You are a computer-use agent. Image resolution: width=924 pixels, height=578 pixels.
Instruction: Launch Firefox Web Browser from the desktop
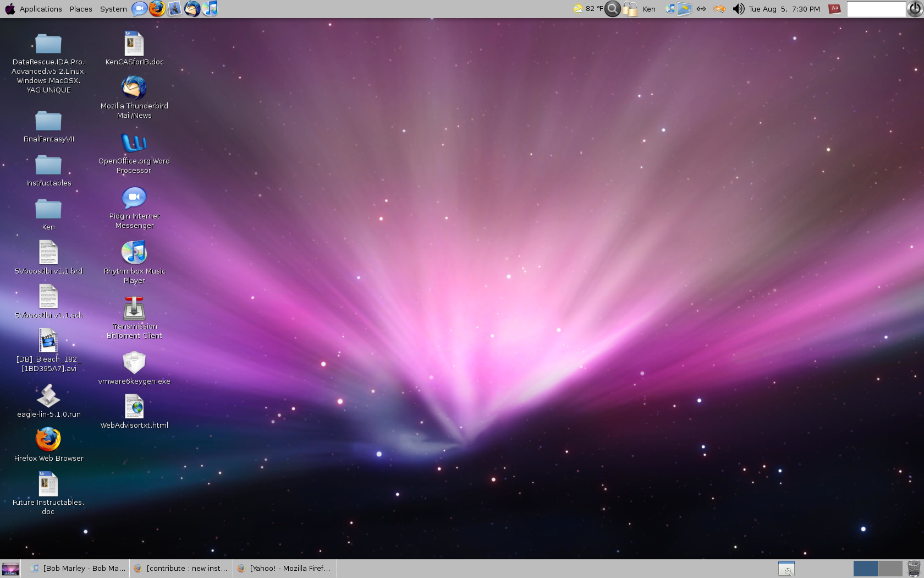point(48,440)
